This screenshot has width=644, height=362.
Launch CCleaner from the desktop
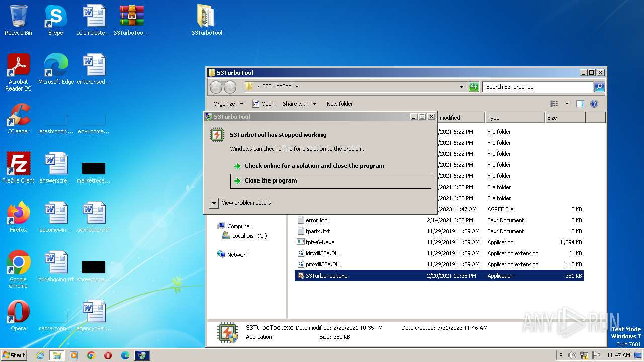tap(18, 119)
